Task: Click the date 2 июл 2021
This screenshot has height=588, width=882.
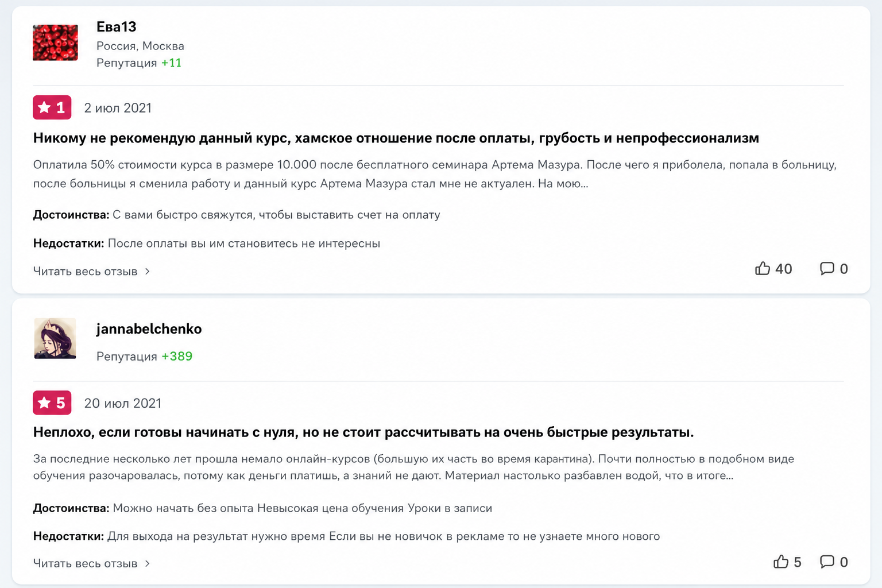Action: [x=118, y=108]
